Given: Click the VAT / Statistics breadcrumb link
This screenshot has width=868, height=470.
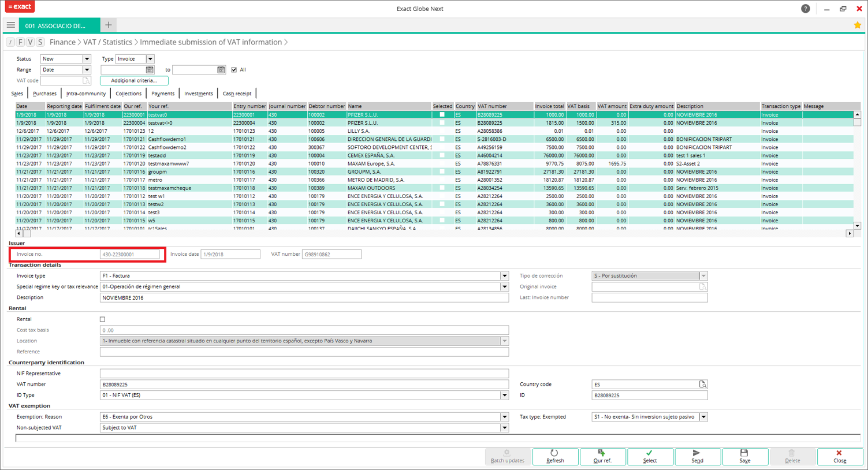Looking at the screenshot, I should [107, 42].
